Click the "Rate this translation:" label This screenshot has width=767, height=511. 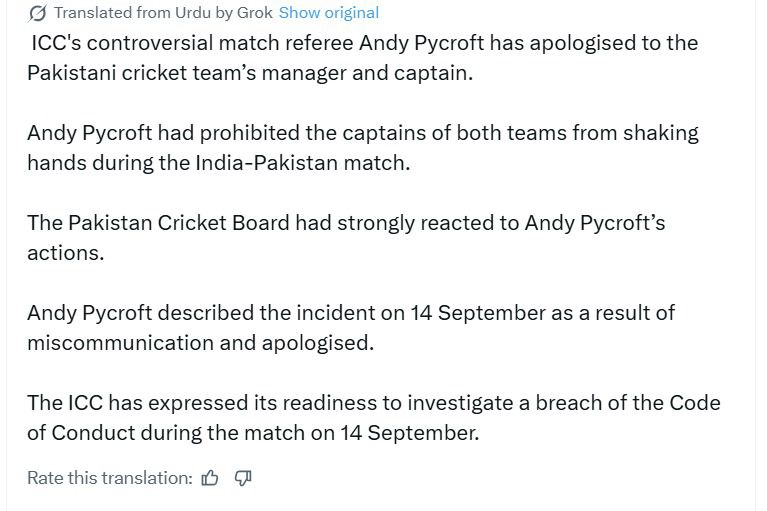click(x=110, y=478)
